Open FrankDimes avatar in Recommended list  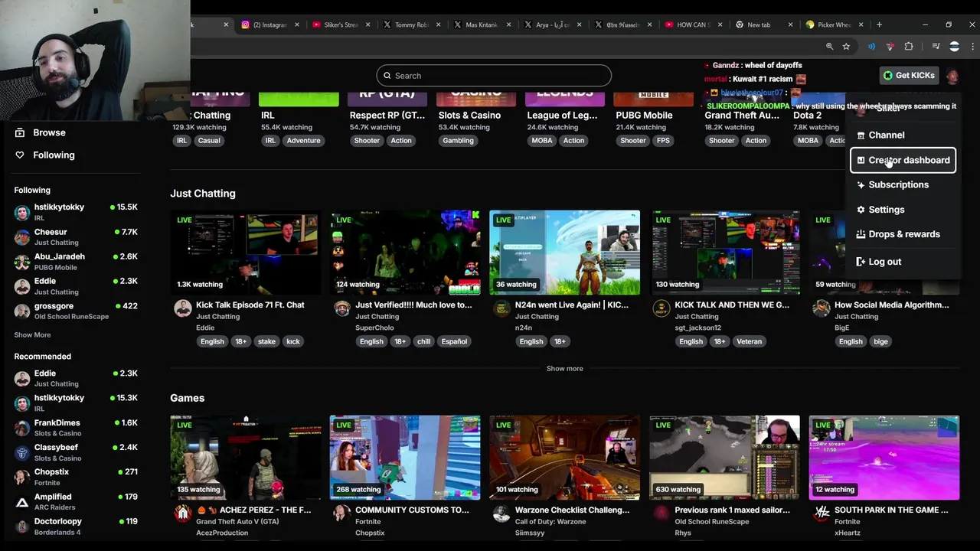click(22, 428)
